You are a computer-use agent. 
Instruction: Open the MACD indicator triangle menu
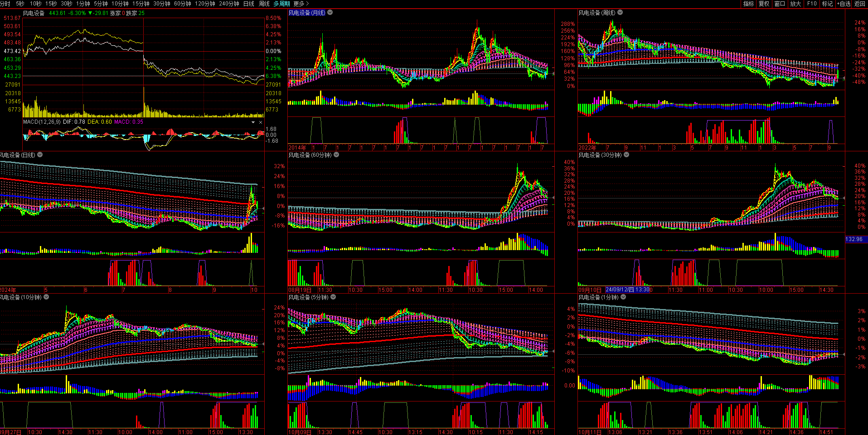coord(253,122)
